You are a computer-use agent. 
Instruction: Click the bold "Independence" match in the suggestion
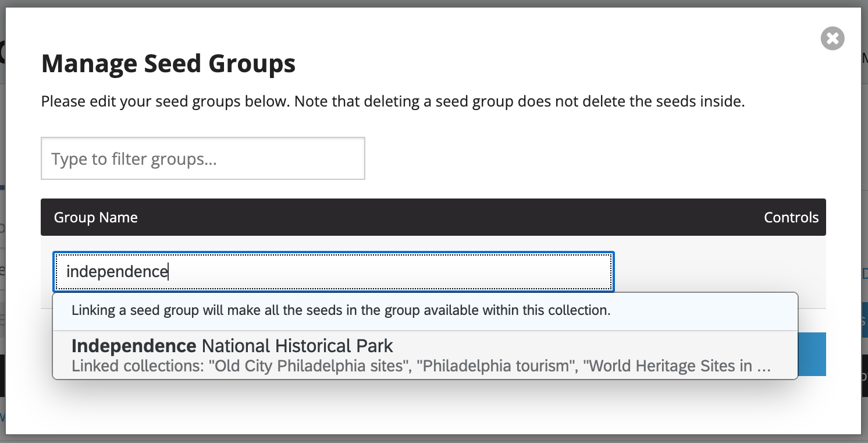(x=134, y=346)
